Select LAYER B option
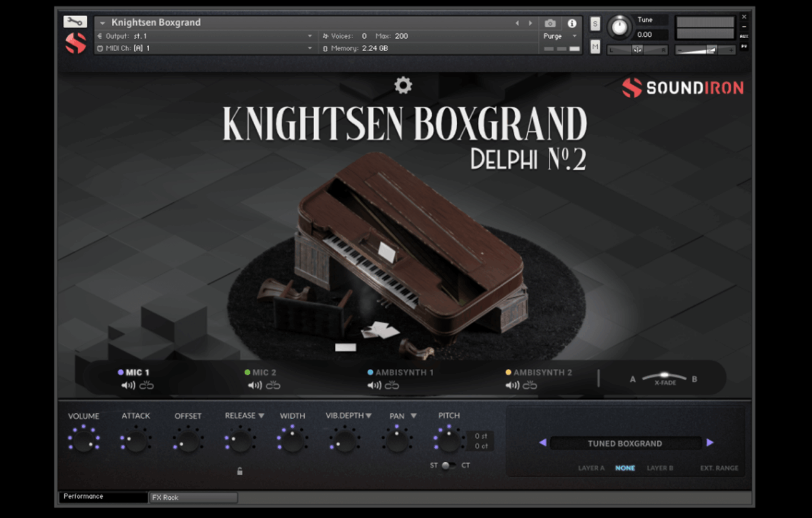The width and height of the screenshot is (812, 518). 660,468
